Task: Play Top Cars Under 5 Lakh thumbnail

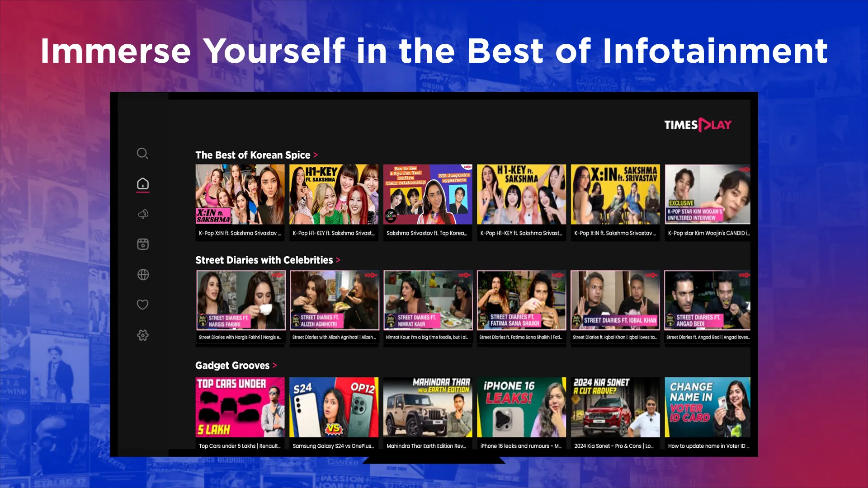Action: point(240,407)
